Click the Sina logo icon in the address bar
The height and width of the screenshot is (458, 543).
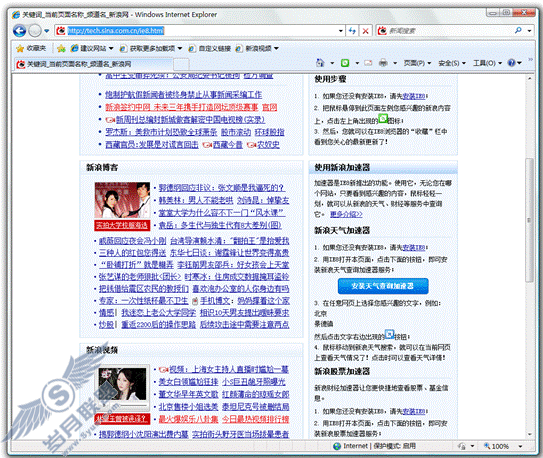point(61,31)
